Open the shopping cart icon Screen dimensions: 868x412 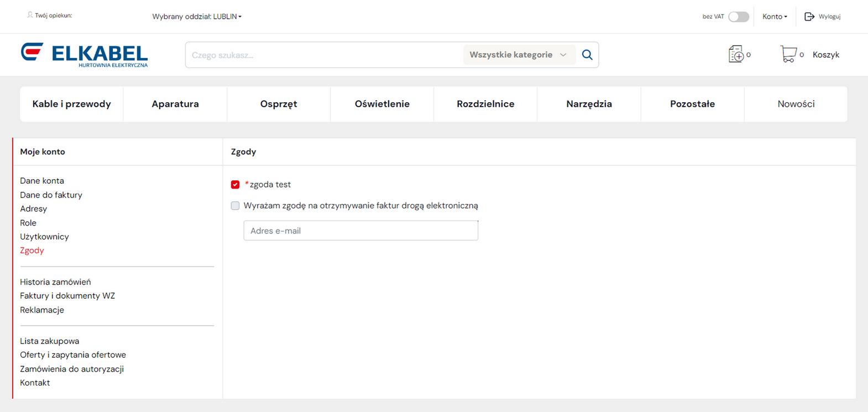click(788, 54)
